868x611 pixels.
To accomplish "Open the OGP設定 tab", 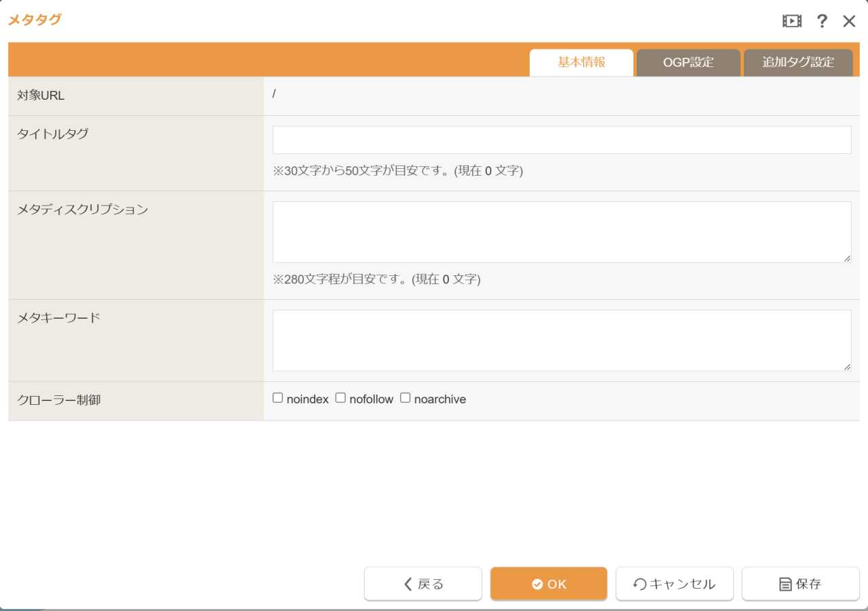I will tap(688, 62).
